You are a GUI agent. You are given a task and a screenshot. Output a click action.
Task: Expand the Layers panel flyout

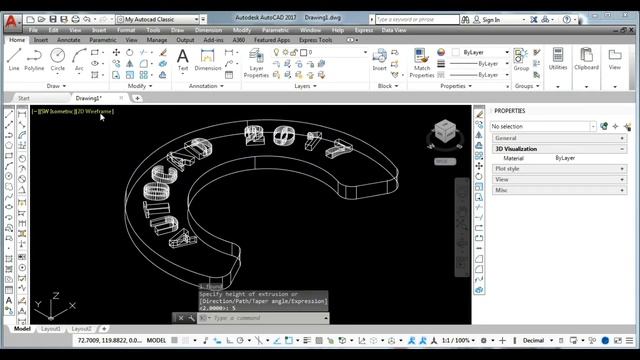(x=305, y=86)
